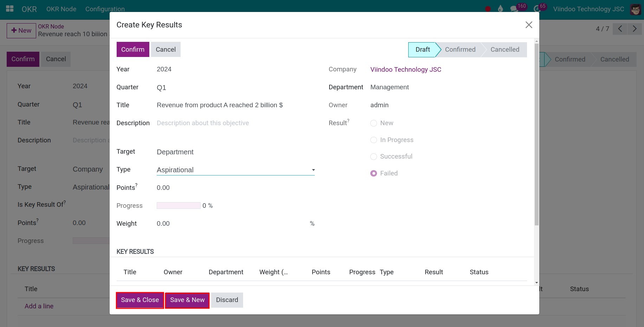This screenshot has width=644, height=327.
Task: Select the New result radio button
Action: point(373,123)
